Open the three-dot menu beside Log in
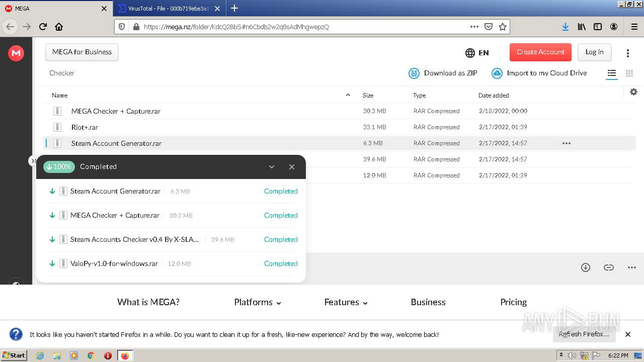The image size is (644, 362). (628, 53)
